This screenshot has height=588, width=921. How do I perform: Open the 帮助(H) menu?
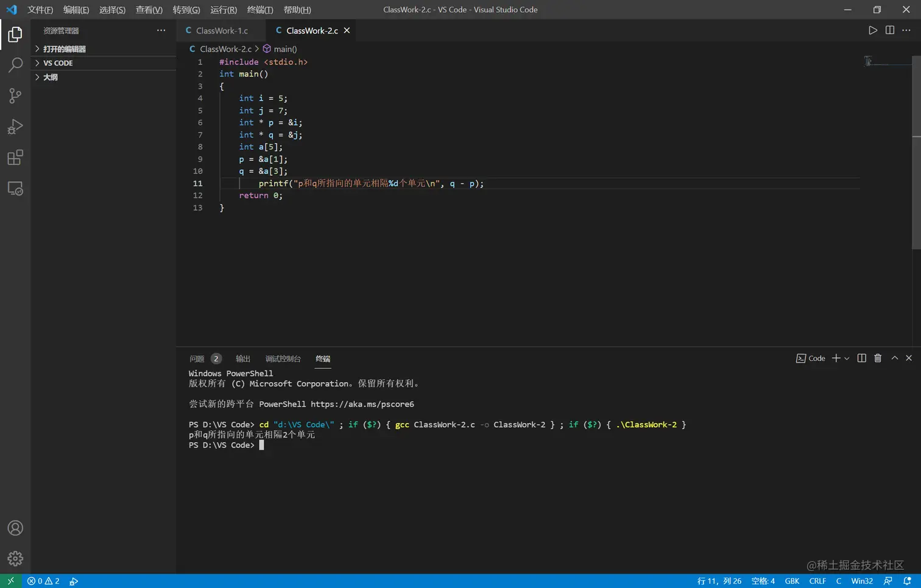click(x=297, y=10)
